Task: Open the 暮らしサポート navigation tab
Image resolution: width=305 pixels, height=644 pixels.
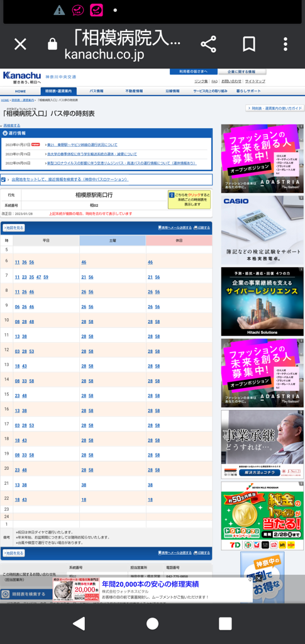Action: click(x=248, y=91)
